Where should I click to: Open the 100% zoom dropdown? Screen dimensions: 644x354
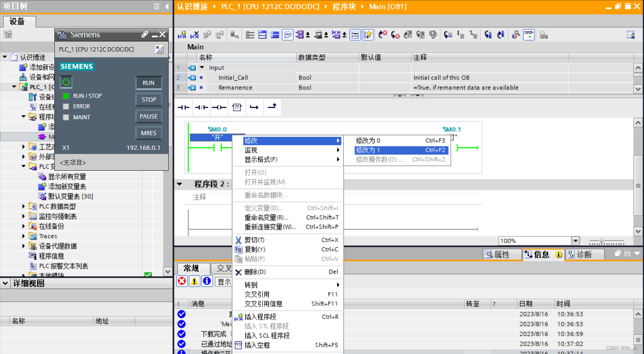tap(576, 241)
